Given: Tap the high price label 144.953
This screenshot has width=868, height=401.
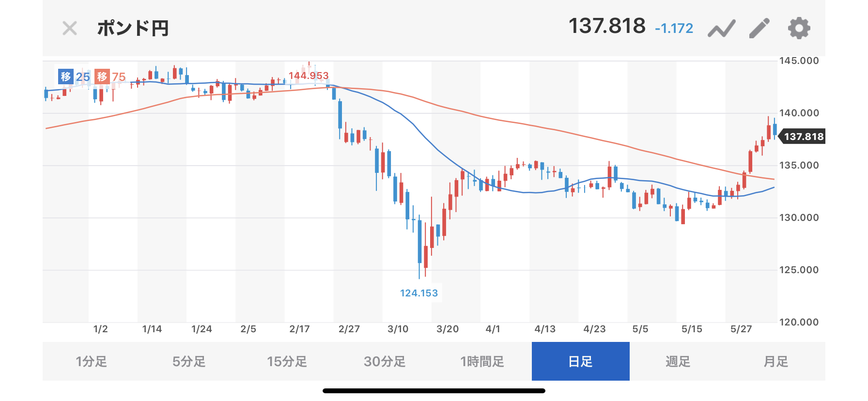Looking at the screenshot, I should click(309, 76).
